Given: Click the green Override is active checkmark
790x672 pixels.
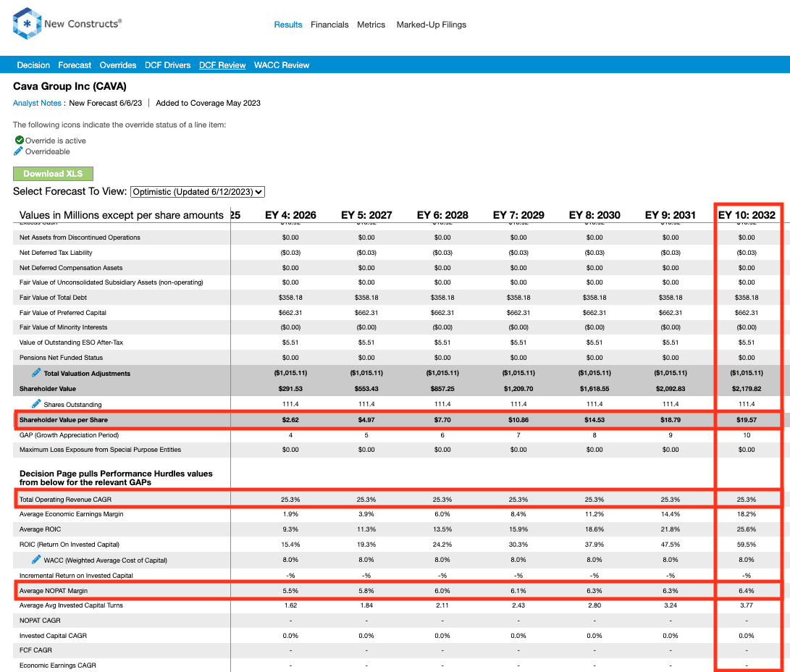Looking at the screenshot, I should coord(19,140).
